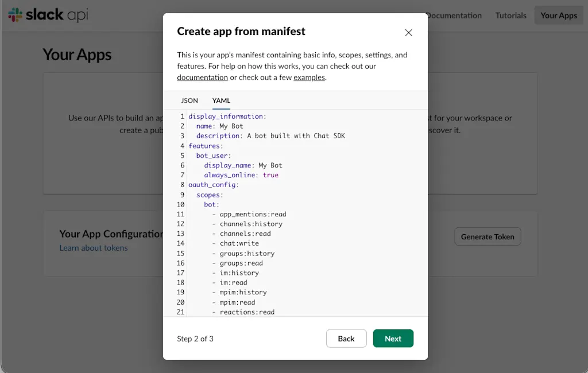Open Documentation in top navigation
Viewport: 588px width, 373px height.
click(x=455, y=15)
